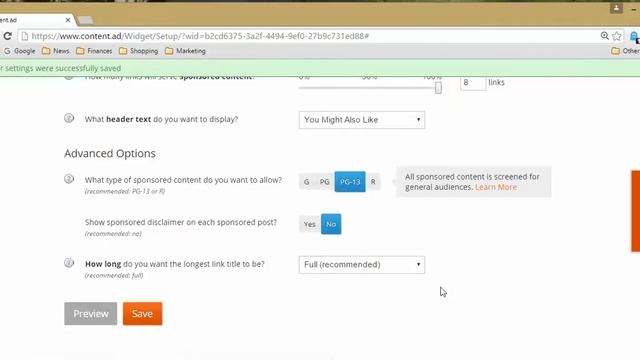Open the You Might Also Like dropdown
Viewport: 640px width, 360px height.
[362, 120]
